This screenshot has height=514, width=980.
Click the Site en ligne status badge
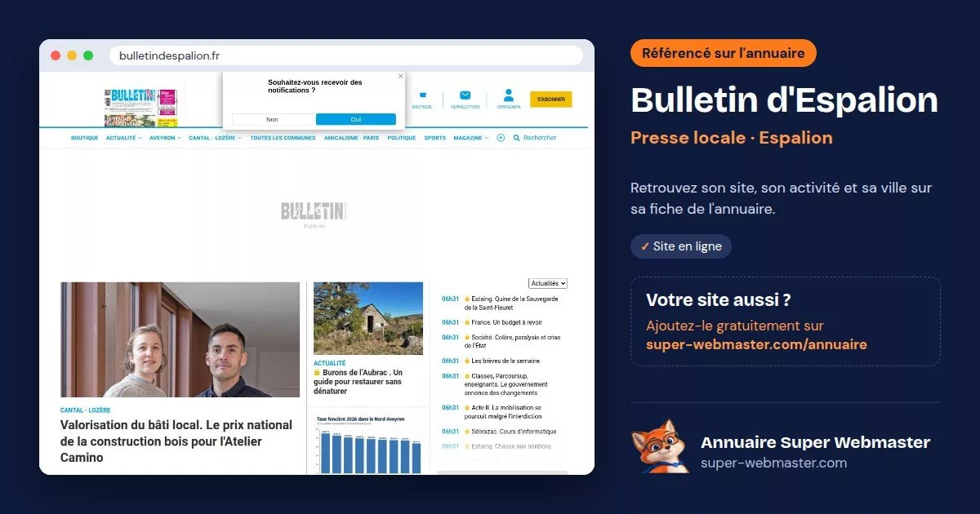[x=681, y=246]
